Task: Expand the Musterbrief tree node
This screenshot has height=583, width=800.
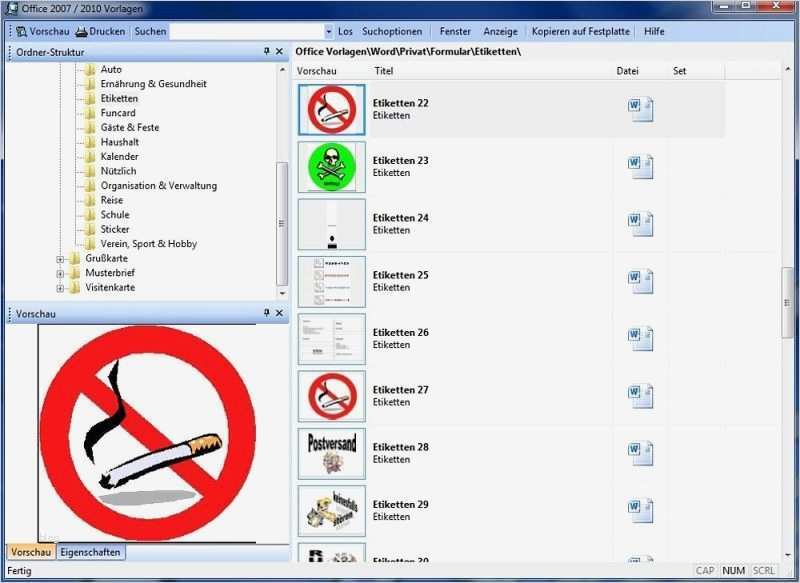Action: 61,272
